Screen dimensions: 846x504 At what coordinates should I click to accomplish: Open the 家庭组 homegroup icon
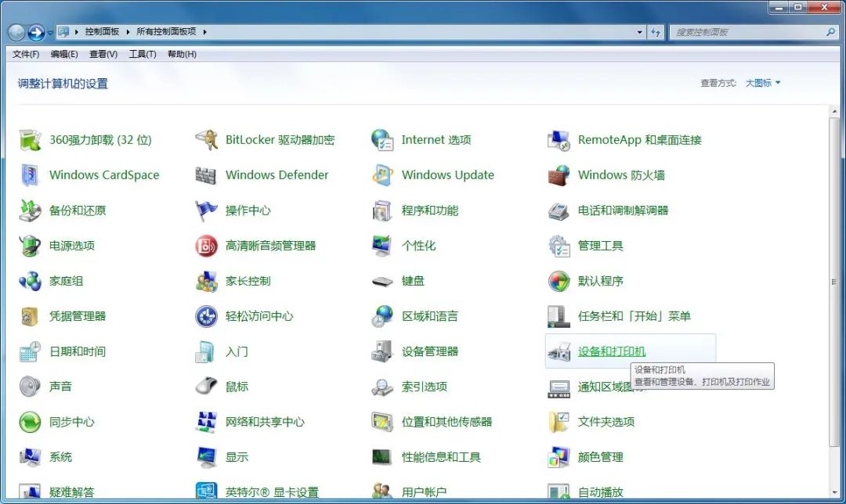(31, 281)
